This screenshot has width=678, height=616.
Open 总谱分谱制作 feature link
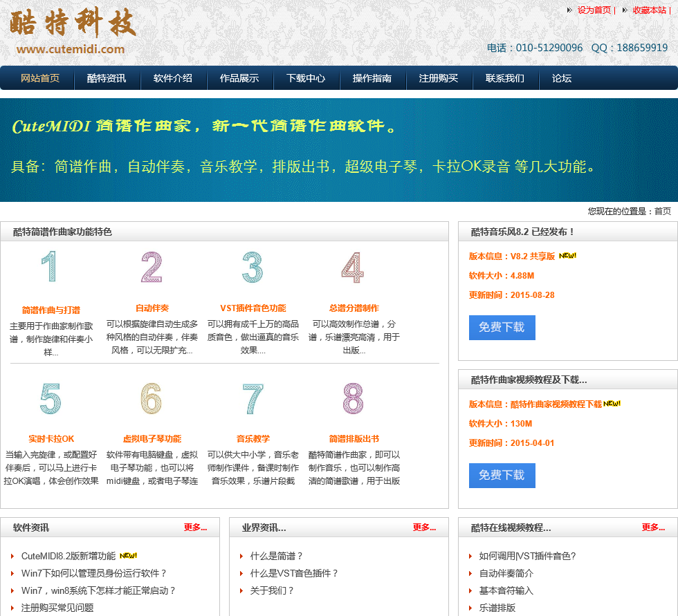point(354,308)
